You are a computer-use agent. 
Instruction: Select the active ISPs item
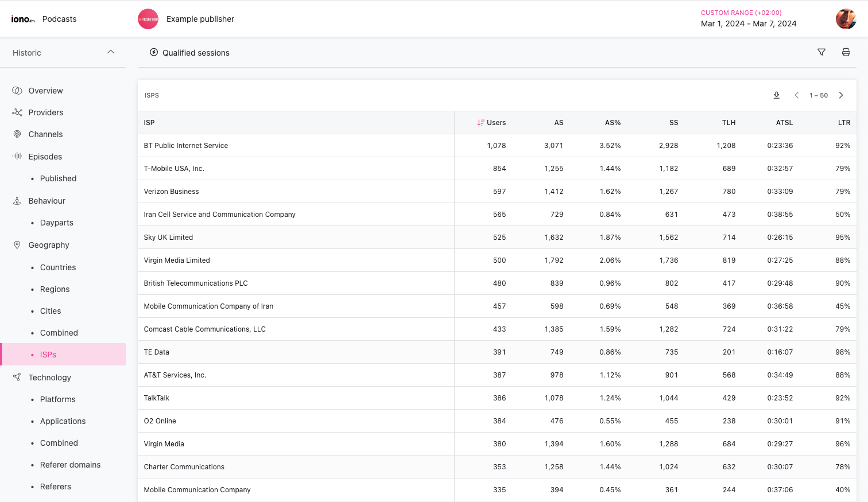[x=63, y=355]
